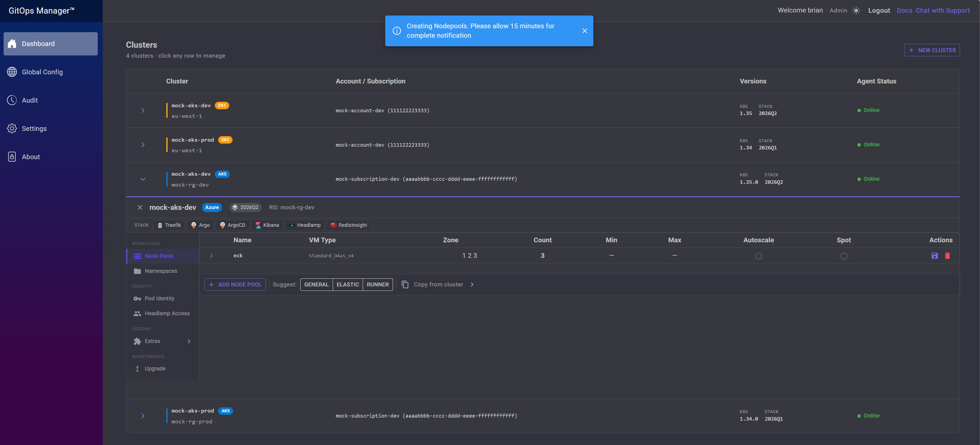The width and height of the screenshot is (980, 445).
Task: Open the Copy from cluster chevron
Action: (x=472, y=285)
